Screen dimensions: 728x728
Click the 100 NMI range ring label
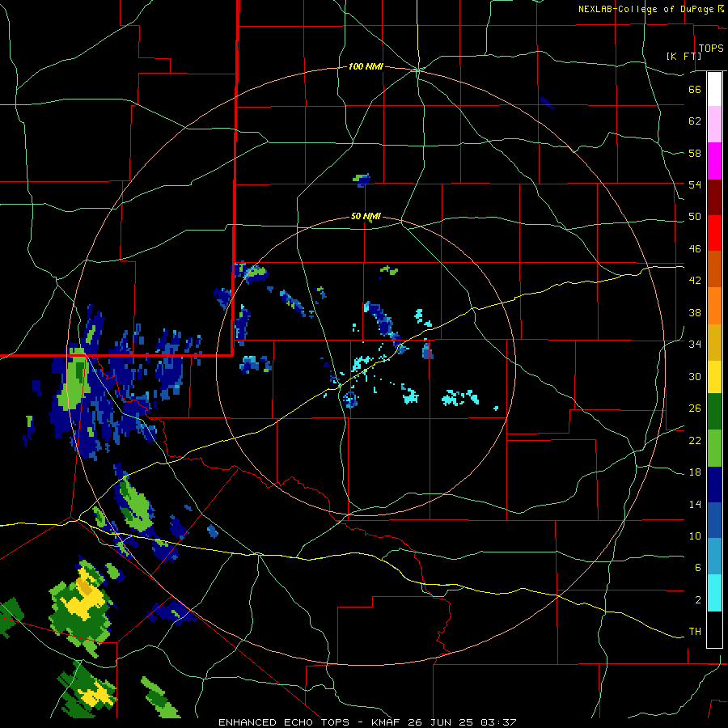tap(366, 67)
